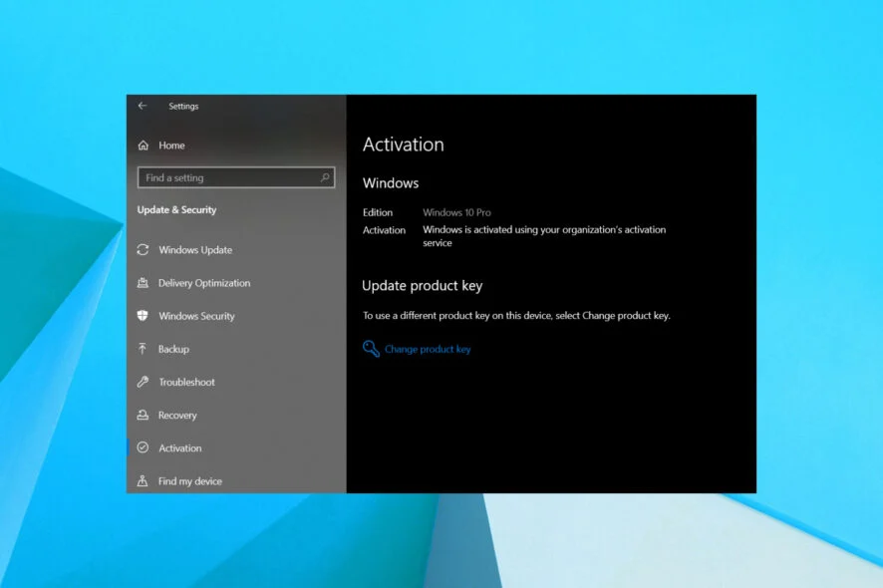The image size is (883, 588).
Task: Click the Backup upload arrow icon
Action: (x=143, y=349)
